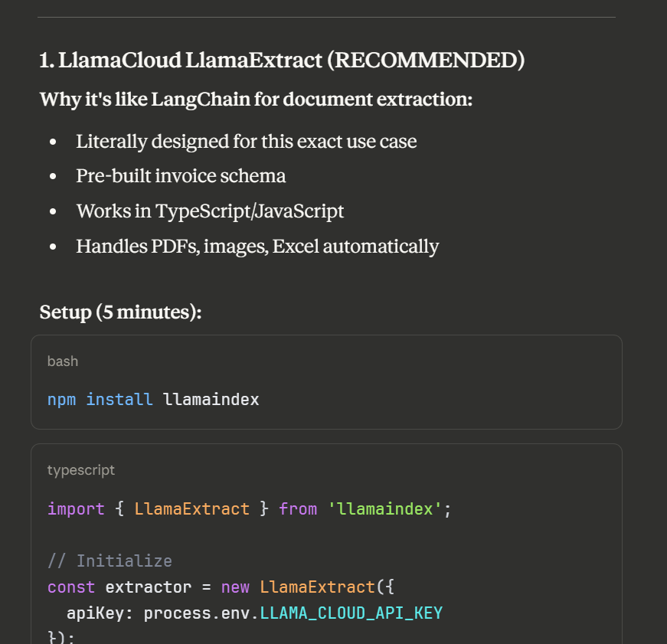Click 'LlamaExtract' constructor after new keyword
Image resolution: width=667 pixels, height=644 pixels.
pos(317,587)
